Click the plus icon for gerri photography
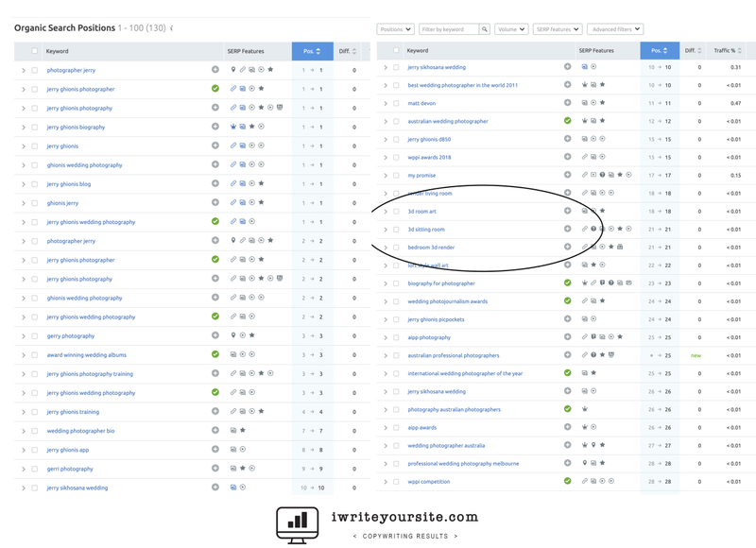This screenshot has height=548, width=756. tap(215, 468)
